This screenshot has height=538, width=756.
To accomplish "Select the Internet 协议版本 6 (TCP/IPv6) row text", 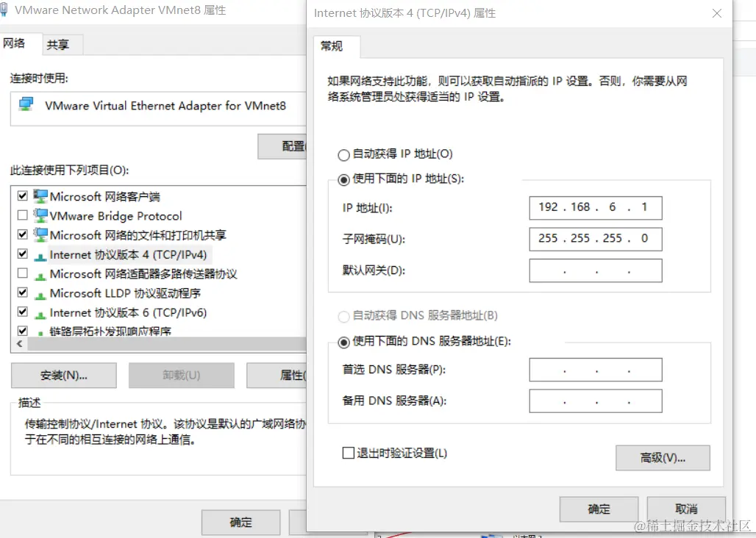I will [x=128, y=312].
